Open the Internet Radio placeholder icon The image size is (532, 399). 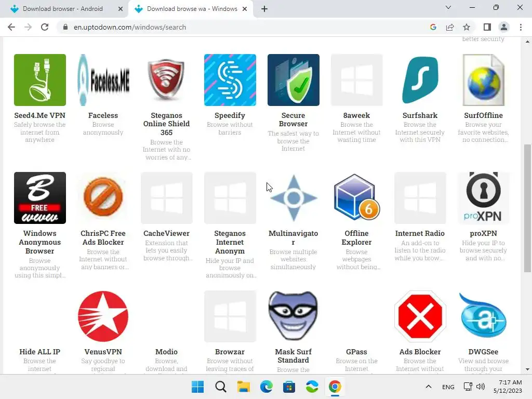pyautogui.click(x=420, y=198)
